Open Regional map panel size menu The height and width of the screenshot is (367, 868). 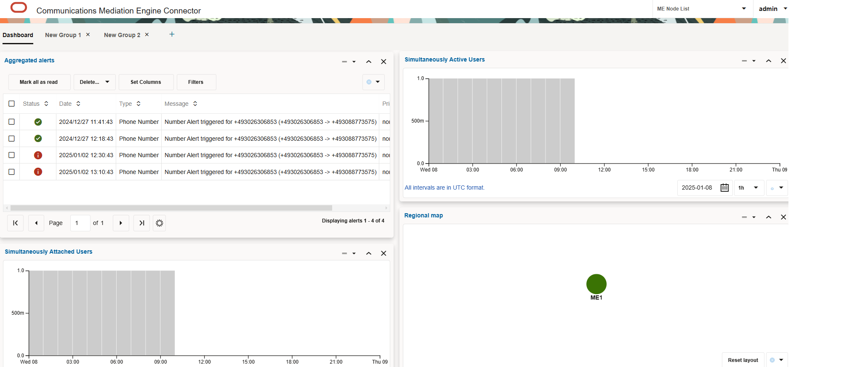pyautogui.click(x=749, y=217)
